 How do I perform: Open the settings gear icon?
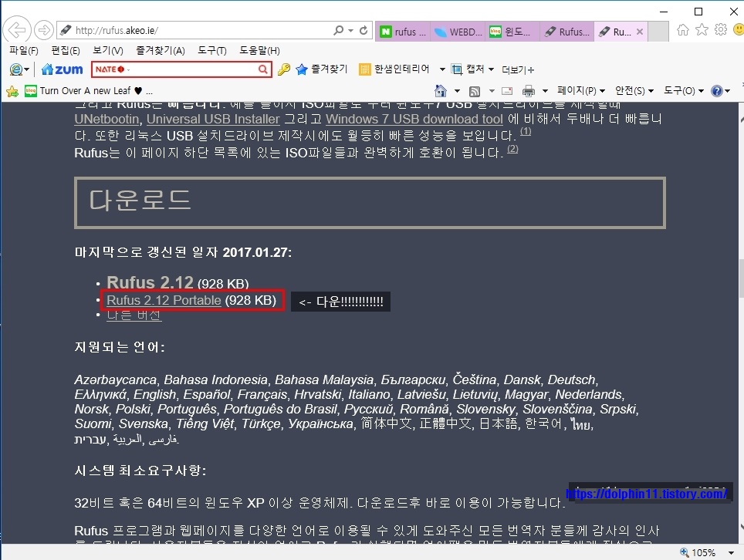click(x=721, y=30)
